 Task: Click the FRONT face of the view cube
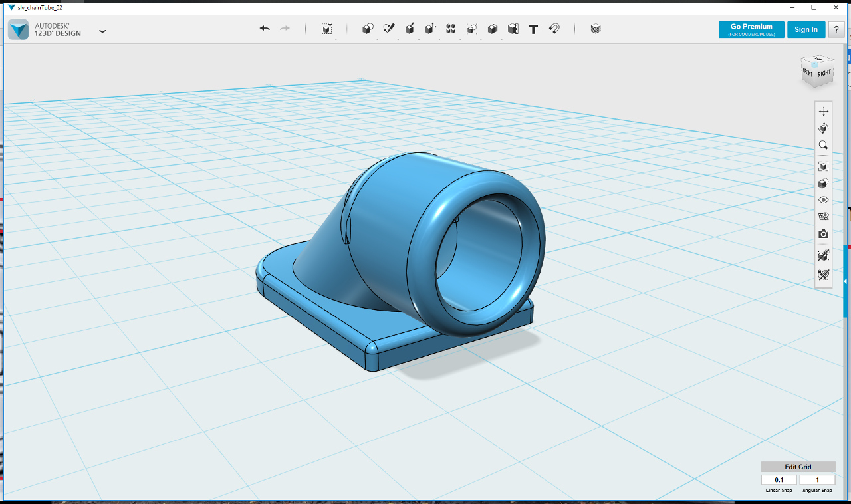(x=808, y=72)
